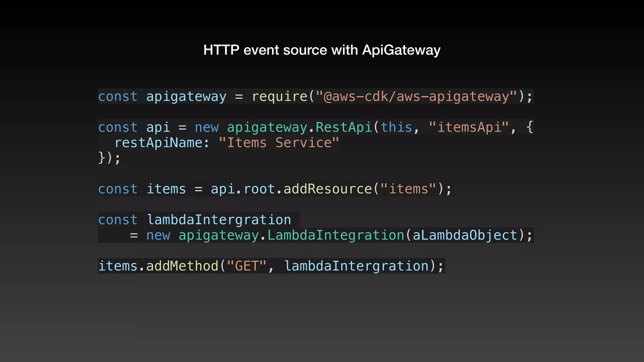644x362 pixels.
Task: Click the 'const lambdaIntergration' declaration line
Action: coord(195,220)
